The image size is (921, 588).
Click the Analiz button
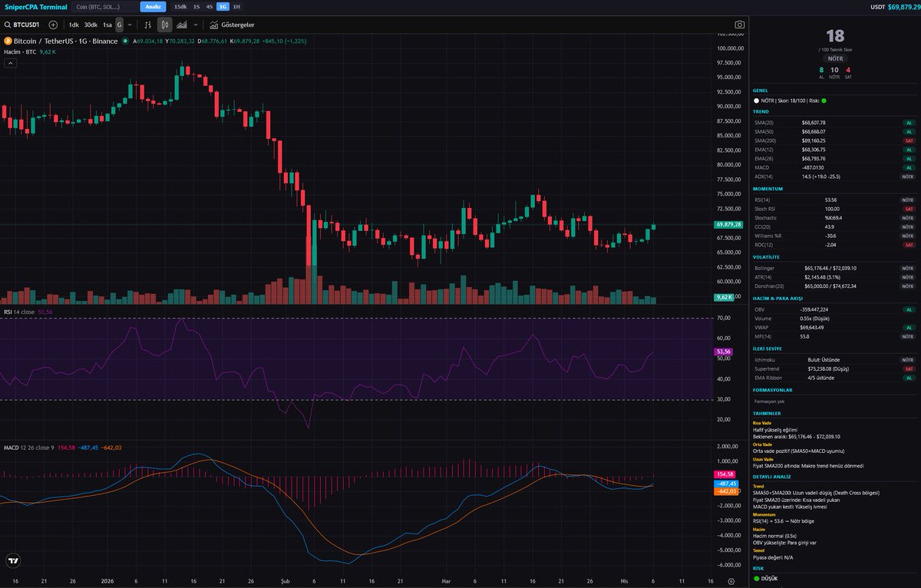click(x=153, y=7)
